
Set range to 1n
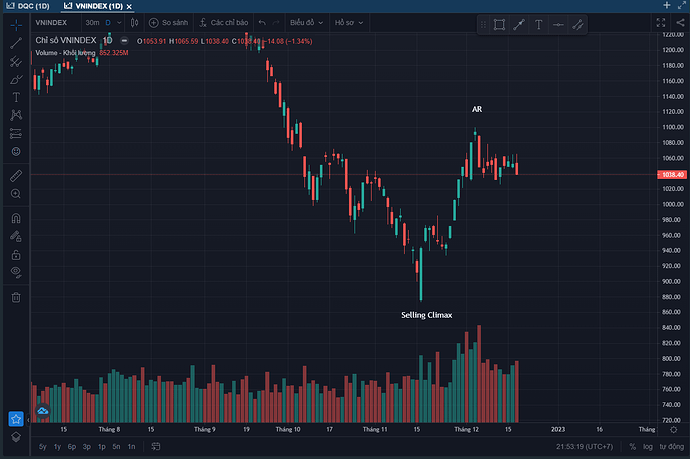(131, 447)
